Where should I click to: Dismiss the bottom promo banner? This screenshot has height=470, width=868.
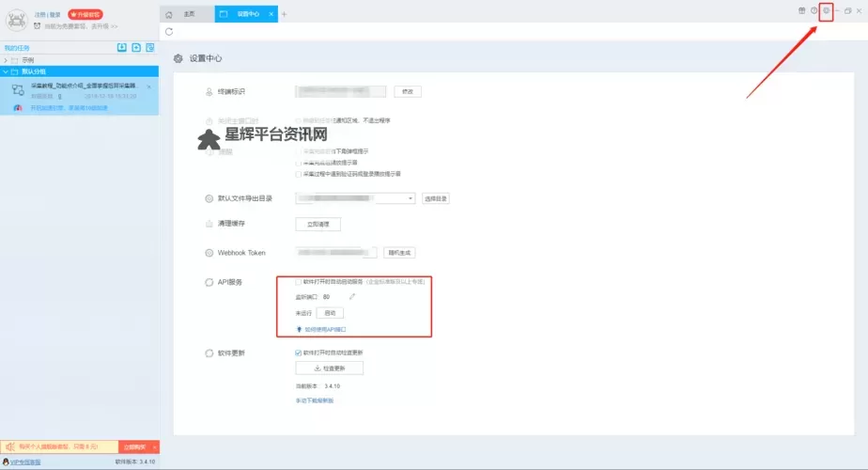(155, 446)
